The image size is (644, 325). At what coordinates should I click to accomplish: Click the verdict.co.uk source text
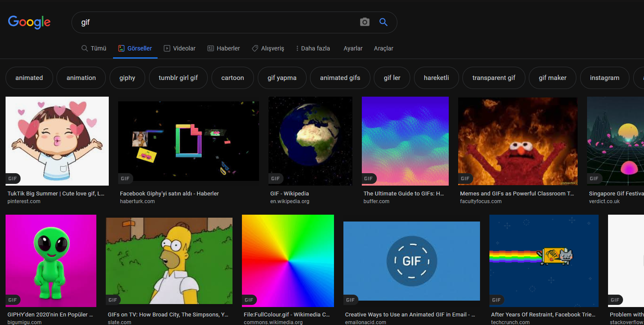click(604, 201)
